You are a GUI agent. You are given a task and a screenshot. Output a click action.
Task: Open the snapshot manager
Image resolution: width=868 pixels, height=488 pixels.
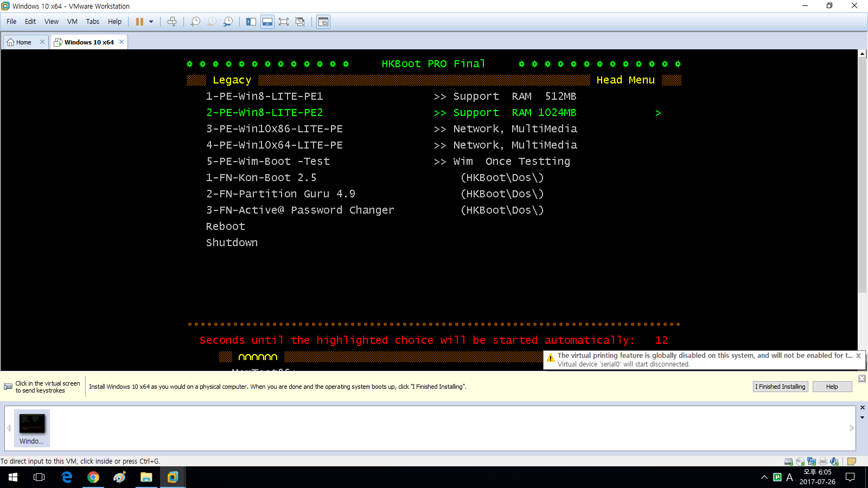click(228, 22)
